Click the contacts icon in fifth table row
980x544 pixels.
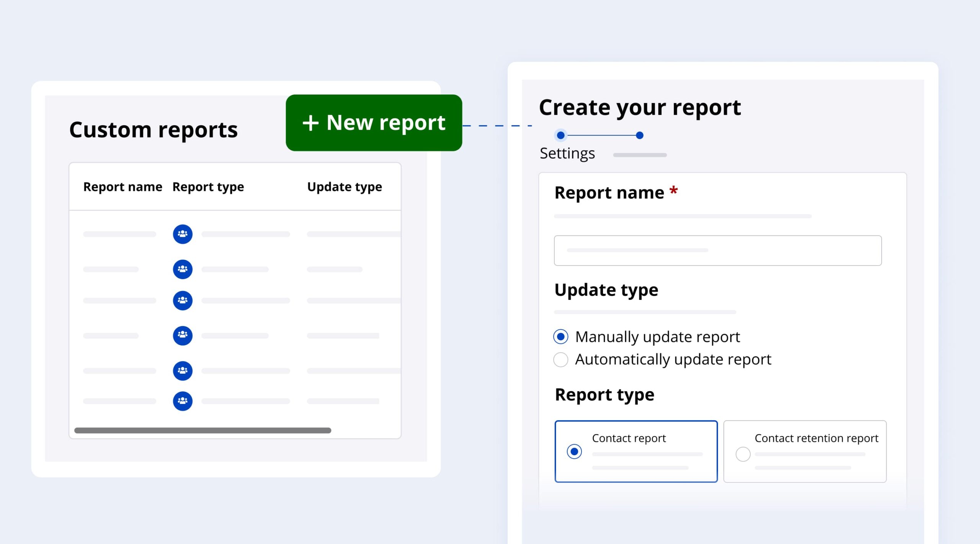(x=183, y=371)
